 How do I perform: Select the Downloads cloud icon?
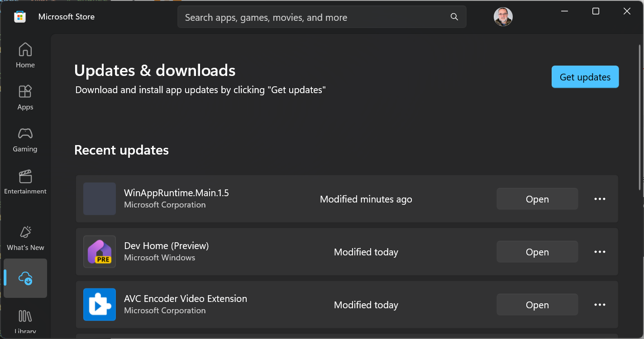coord(25,278)
